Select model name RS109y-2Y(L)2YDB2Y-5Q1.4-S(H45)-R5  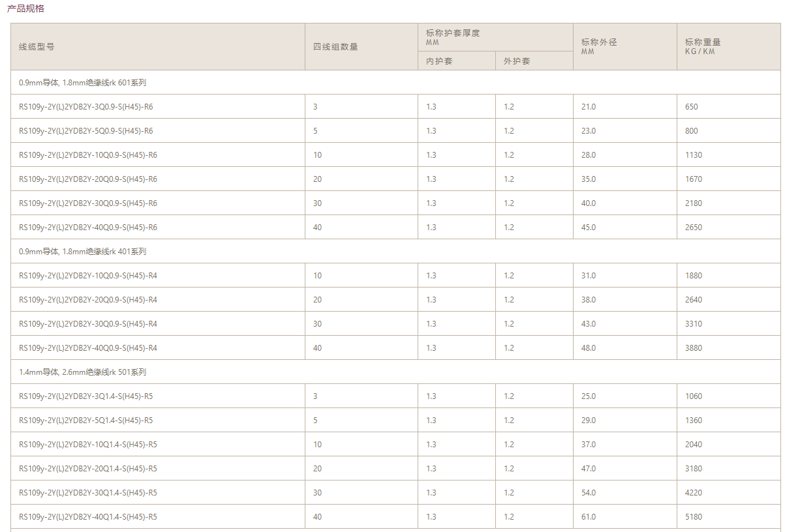pos(86,421)
